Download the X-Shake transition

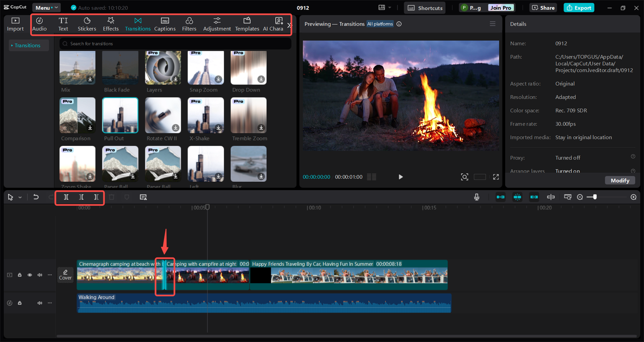coord(218,128)
